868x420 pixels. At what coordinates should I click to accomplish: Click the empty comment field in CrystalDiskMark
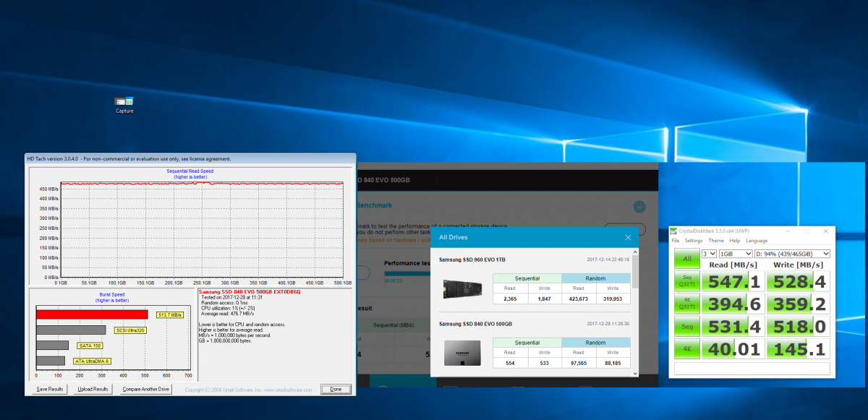[752, 369]
